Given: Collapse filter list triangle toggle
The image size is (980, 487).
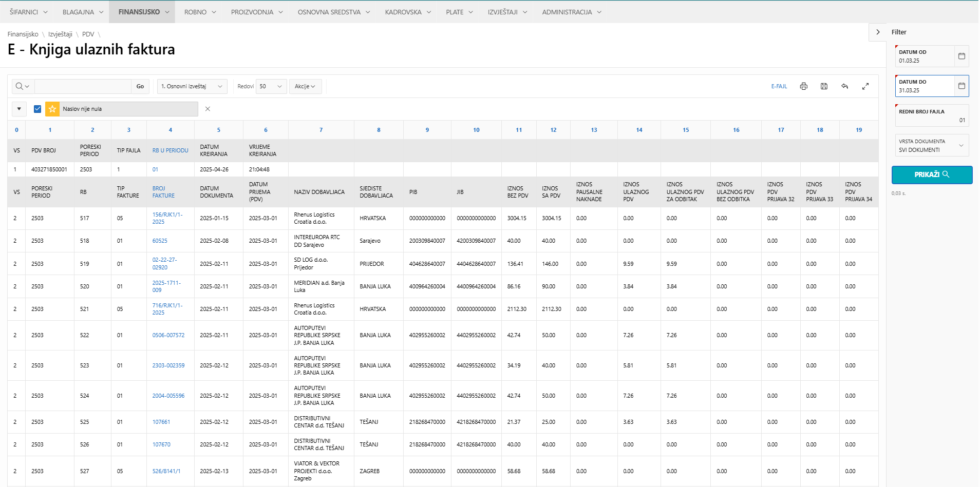Looking at the screenshot, I should click(19, 109).
